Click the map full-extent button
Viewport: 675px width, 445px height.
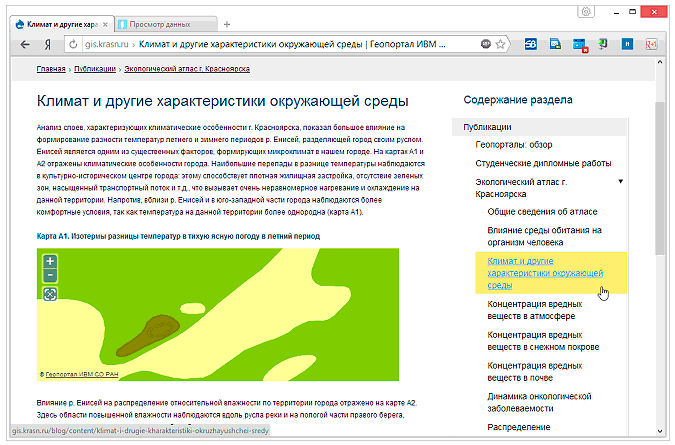[x=50, y=293]
